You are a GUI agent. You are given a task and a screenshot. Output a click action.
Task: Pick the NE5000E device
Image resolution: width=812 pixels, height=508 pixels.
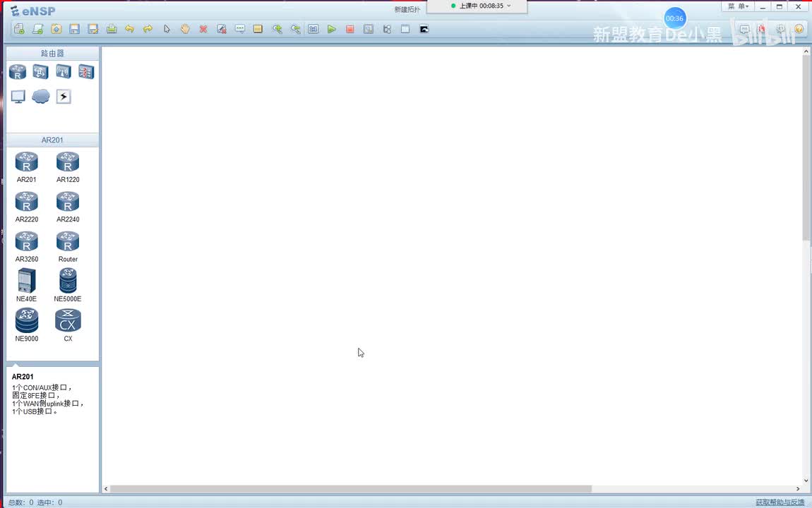click(x=68, y=286)
